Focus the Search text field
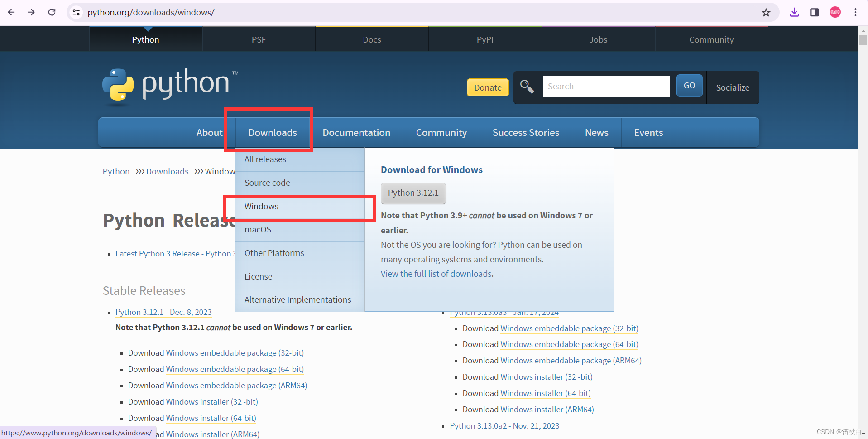Image resolution: width=868 pixels, height=439 pixels. [x=606, y=86]
